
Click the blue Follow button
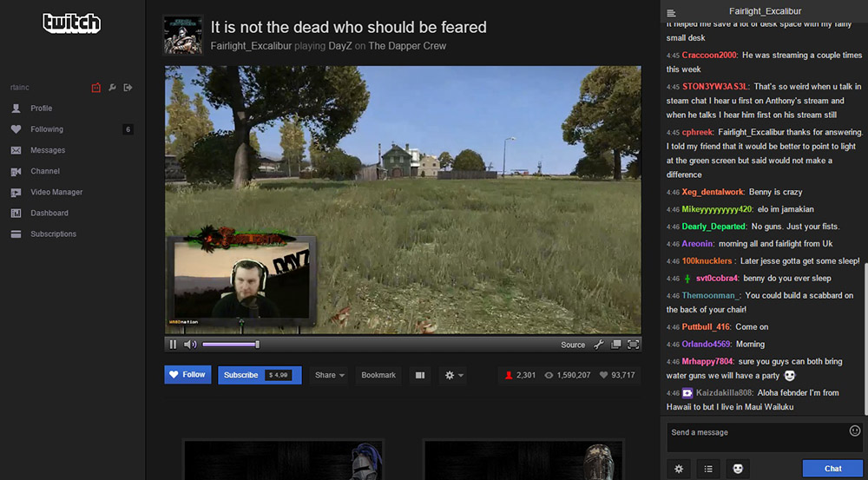(x=187, y=375)
